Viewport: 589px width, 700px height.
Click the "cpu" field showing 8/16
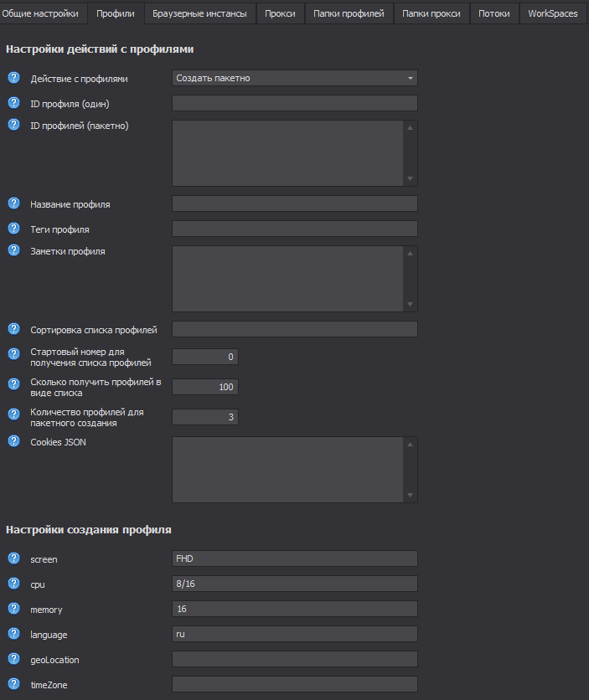tap(294, 584)
